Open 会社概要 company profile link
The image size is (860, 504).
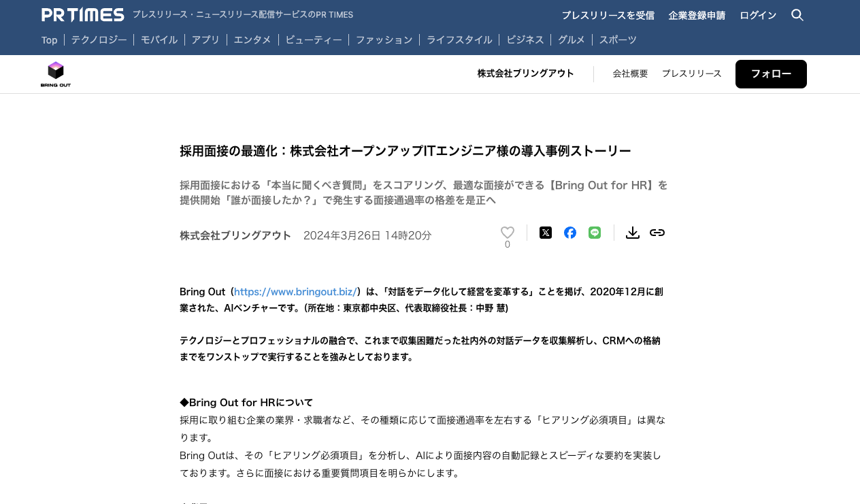pos(630,73)
